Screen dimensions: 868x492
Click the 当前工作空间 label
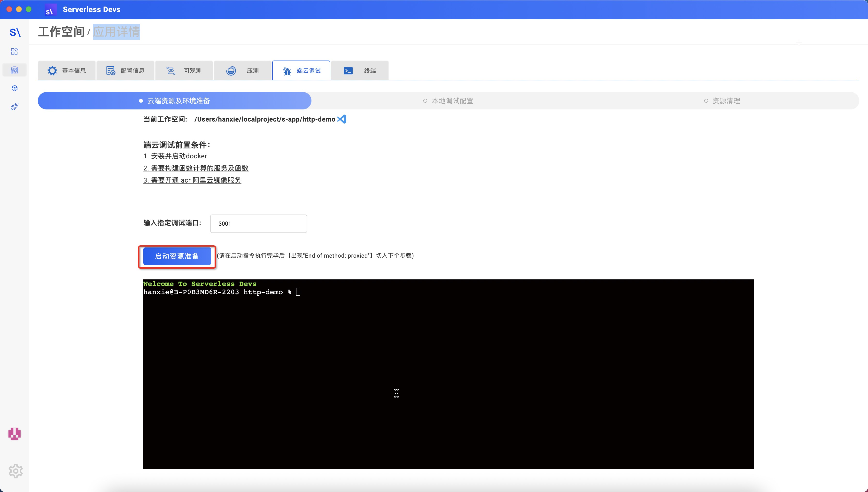coord(165,119)
